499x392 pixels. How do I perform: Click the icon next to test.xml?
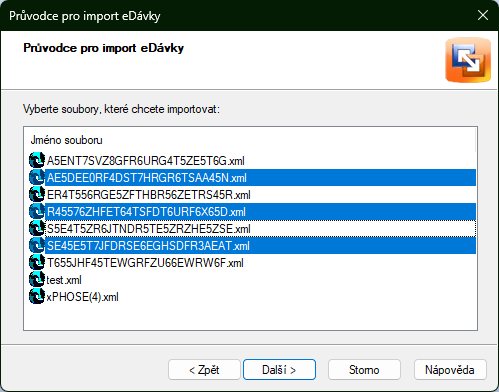[37, 279]
